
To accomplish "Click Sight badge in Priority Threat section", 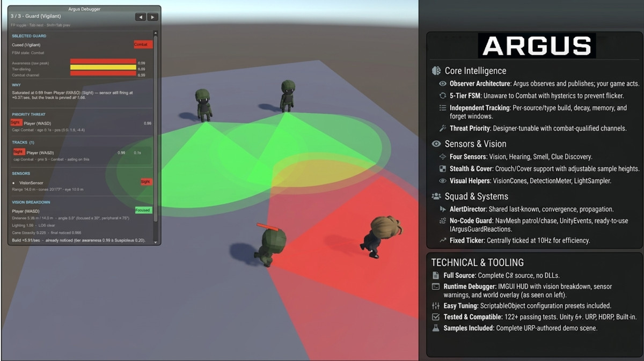I will coord(16,122).
